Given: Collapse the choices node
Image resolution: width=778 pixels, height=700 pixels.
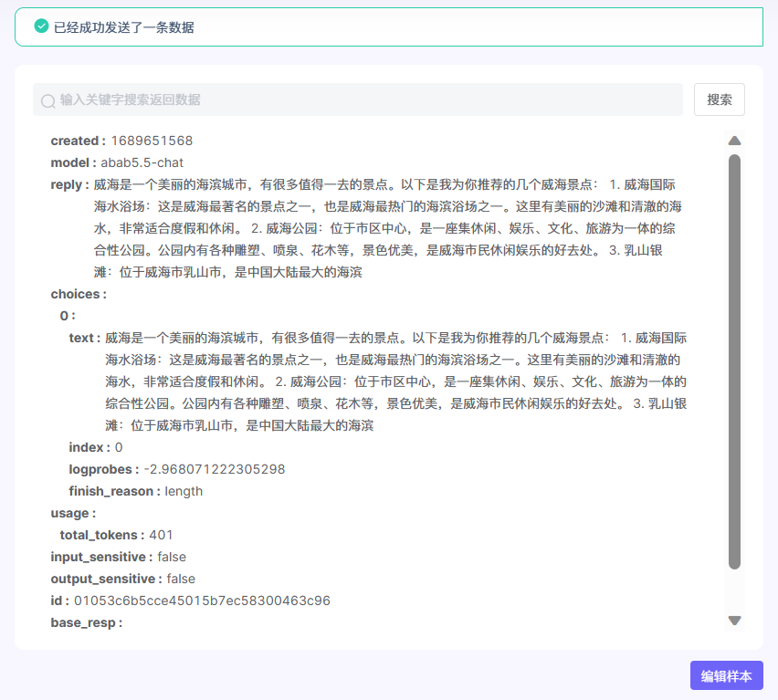Looking at the screenshot, I should point(77,294).
